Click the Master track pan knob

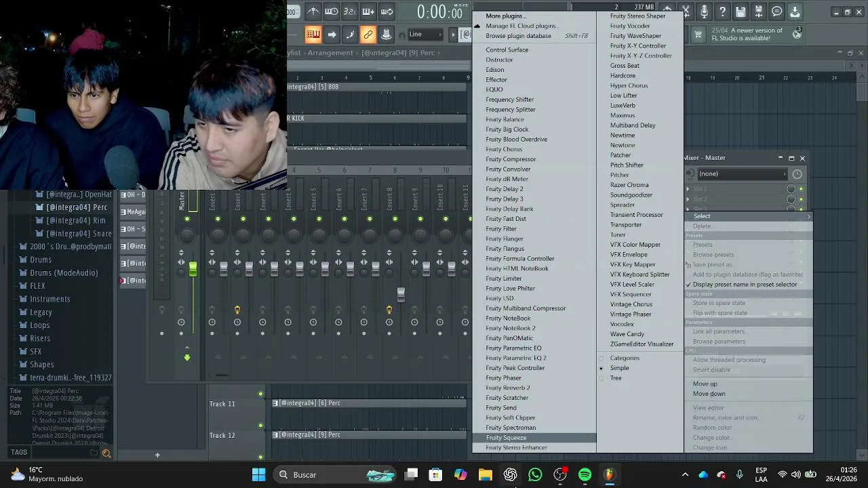coord(187,235)
